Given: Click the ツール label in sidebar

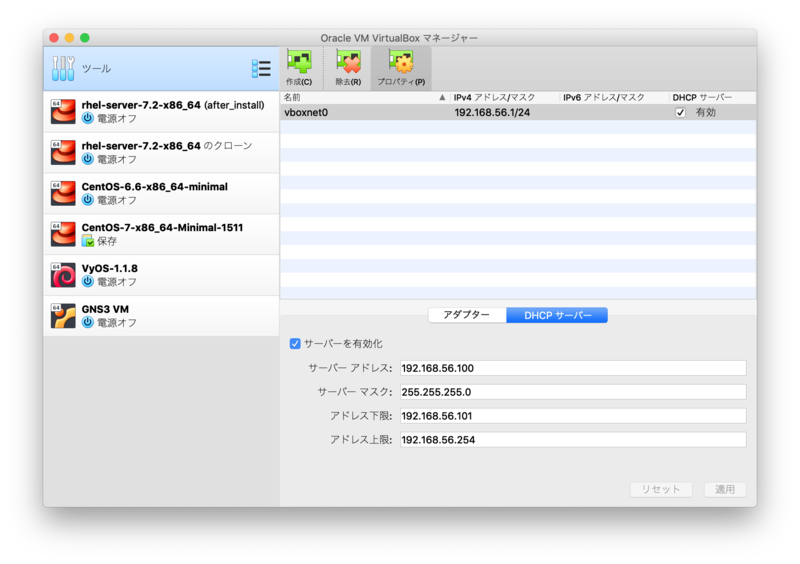Looking at the screenshot, I should (96, 68).
